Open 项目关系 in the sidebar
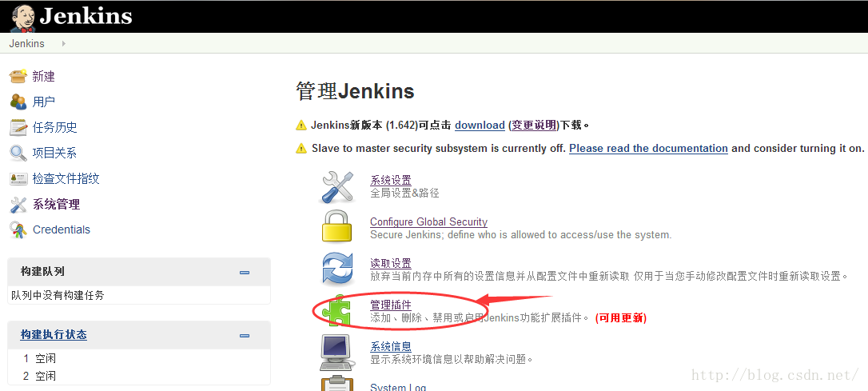This screenshot has width=868, height=391. pyautogui.click(x=55, y=153)
